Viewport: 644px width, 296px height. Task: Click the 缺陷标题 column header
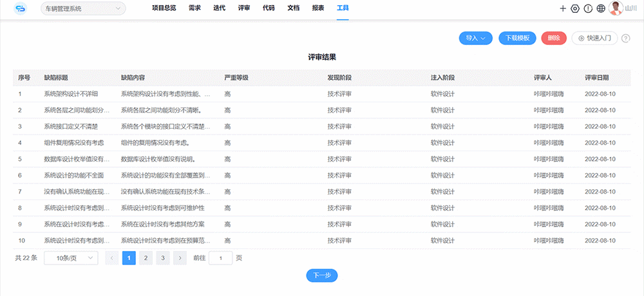pos(56,77)
